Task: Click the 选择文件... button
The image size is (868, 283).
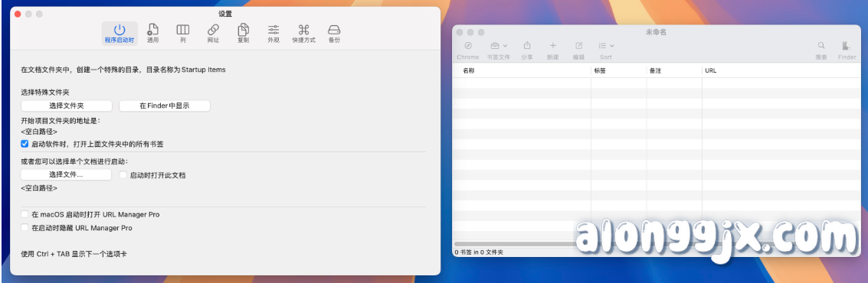Action: (x=67, y=174)
